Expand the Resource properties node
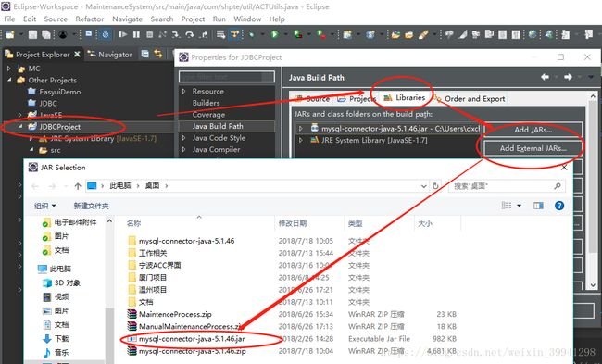 (x=184, y=91)
